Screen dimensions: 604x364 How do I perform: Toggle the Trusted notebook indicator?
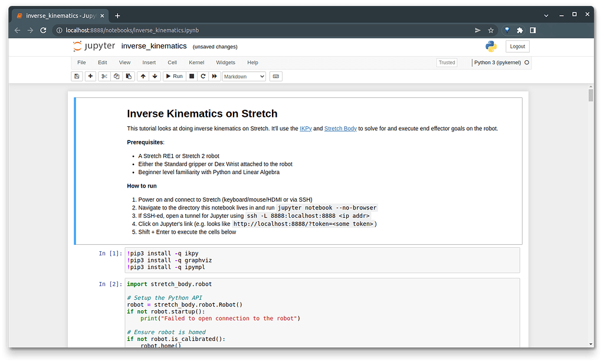tap(447, 63)
